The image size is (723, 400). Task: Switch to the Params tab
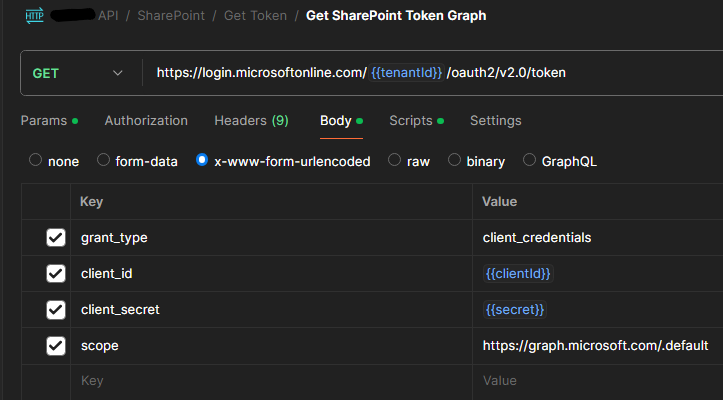tap(43, 121)
